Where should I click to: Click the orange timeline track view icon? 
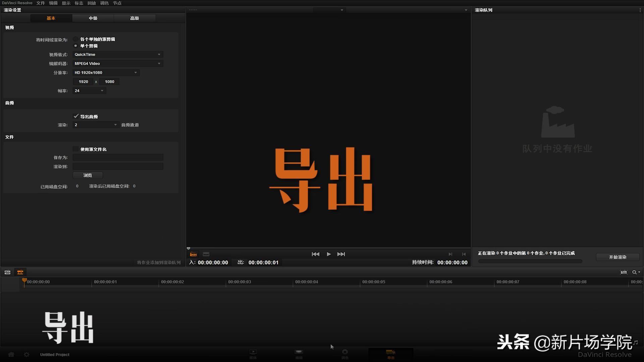tap(20, 272)
